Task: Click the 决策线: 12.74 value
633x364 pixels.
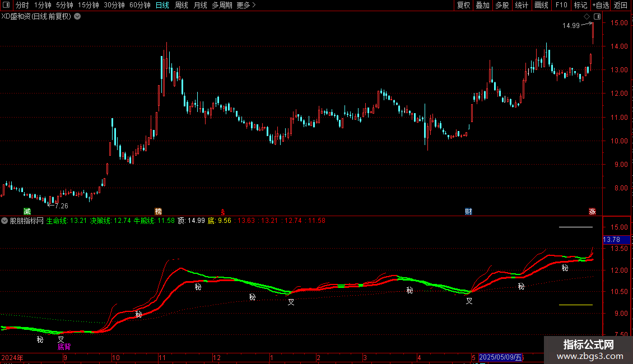Action: point(110,221)
